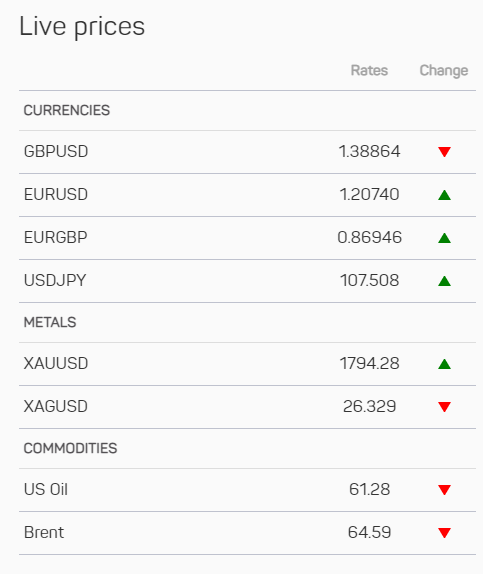The width and height of the screenshot is (483, 574).
Task: Select the Brent commodity
Action: (x=44, y=532)
